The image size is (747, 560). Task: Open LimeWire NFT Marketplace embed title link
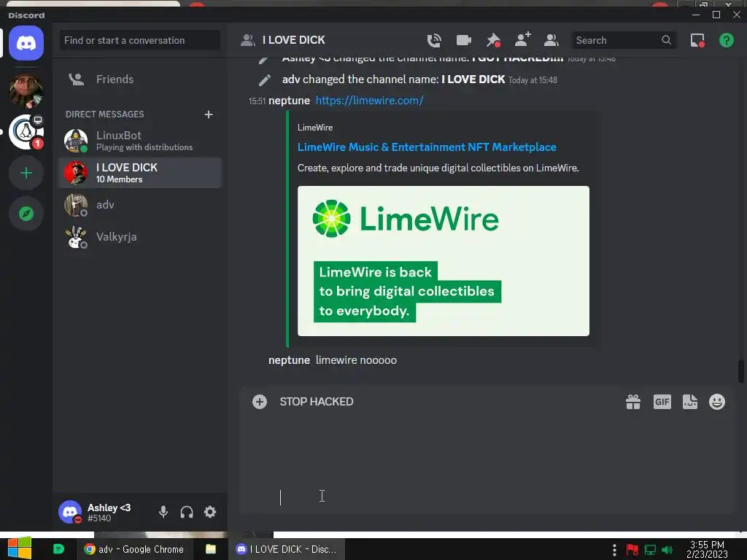tap(427, 147)
